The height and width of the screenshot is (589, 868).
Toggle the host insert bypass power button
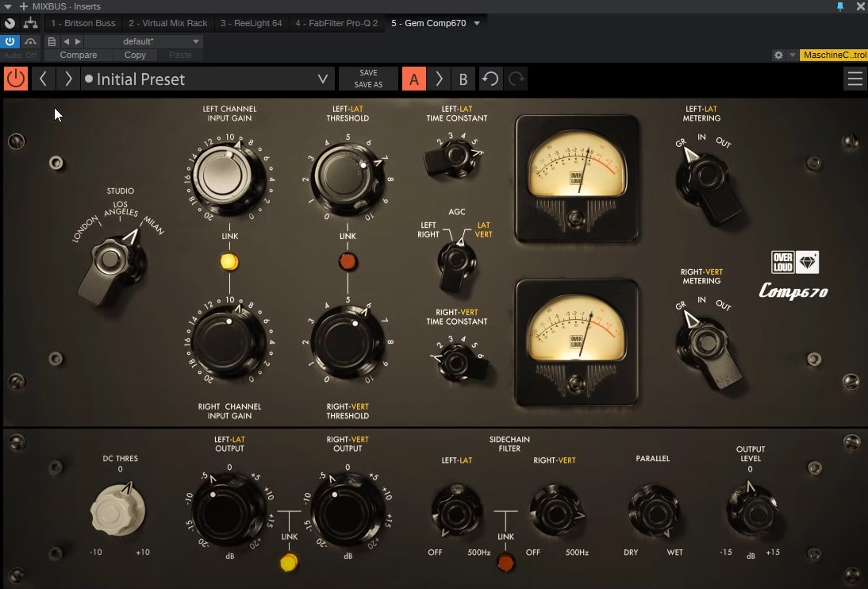tap(10, 41)
